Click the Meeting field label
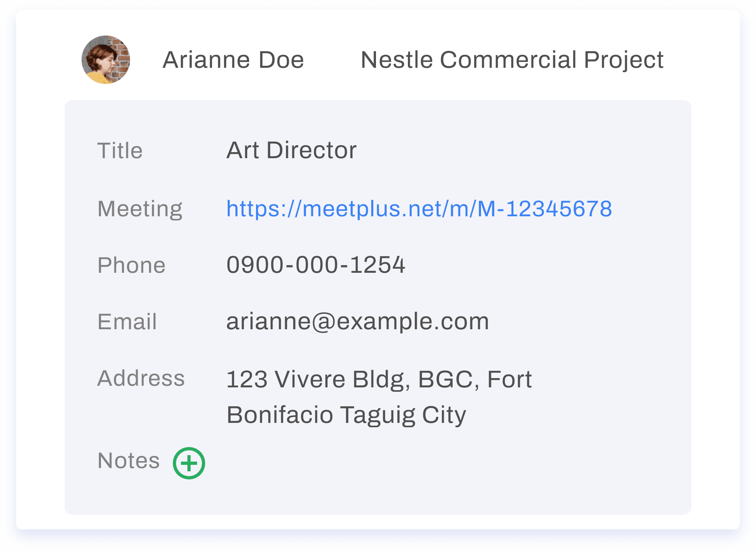 (x=140, y=209)
